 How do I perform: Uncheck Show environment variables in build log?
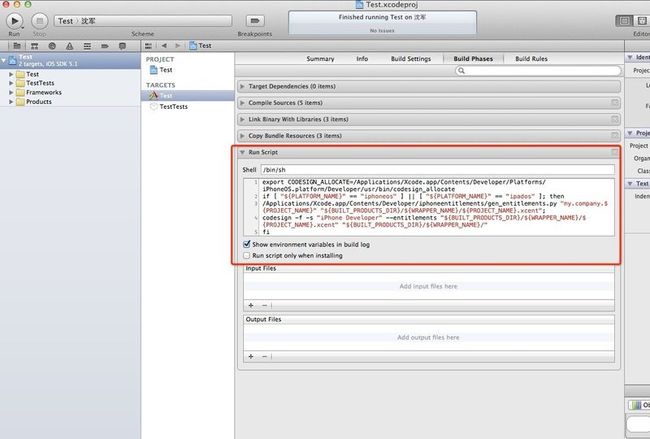247,244
